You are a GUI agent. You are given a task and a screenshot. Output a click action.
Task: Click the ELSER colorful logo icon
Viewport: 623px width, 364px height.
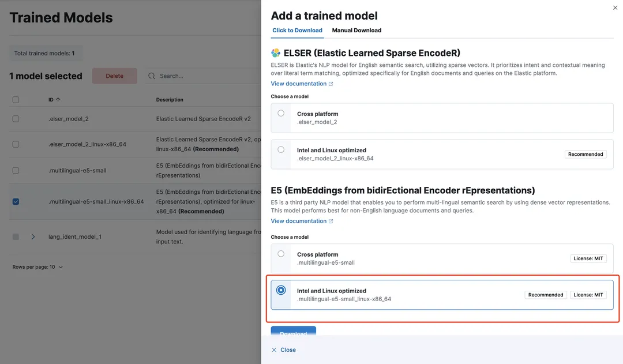[x=276, y=53]
